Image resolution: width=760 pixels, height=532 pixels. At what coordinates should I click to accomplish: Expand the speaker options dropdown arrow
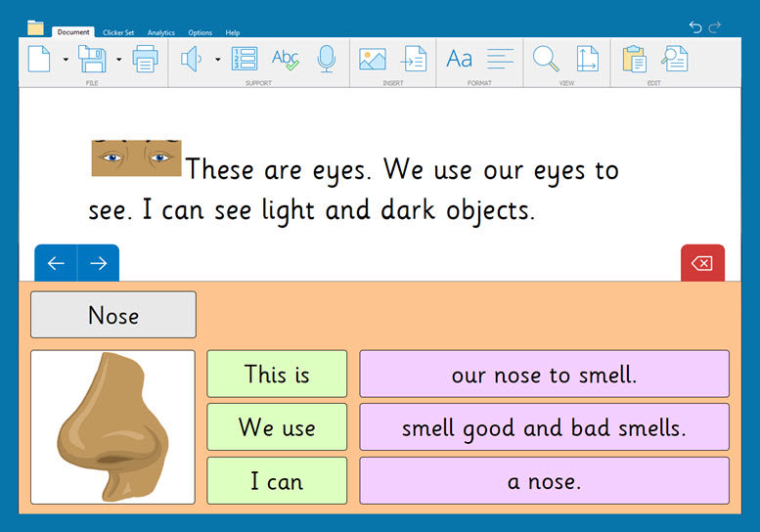[217, 60]
